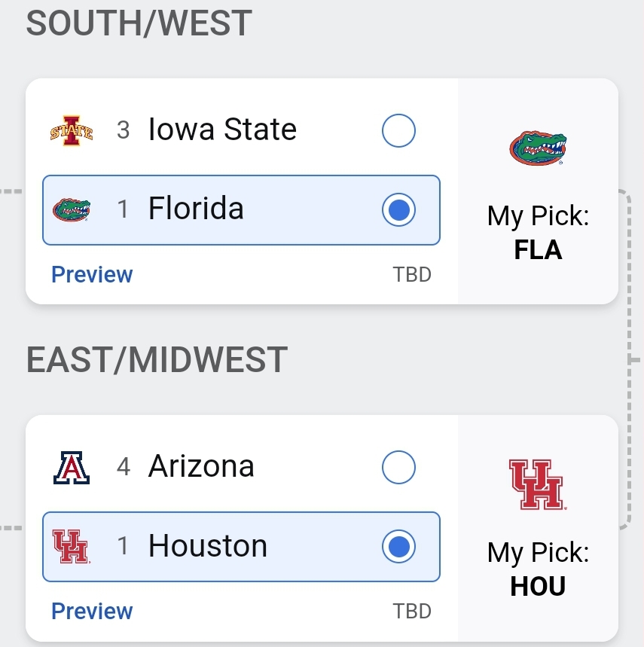Select the Houston radio button
The height and width of the screenshot is (647, 644).
398,546
